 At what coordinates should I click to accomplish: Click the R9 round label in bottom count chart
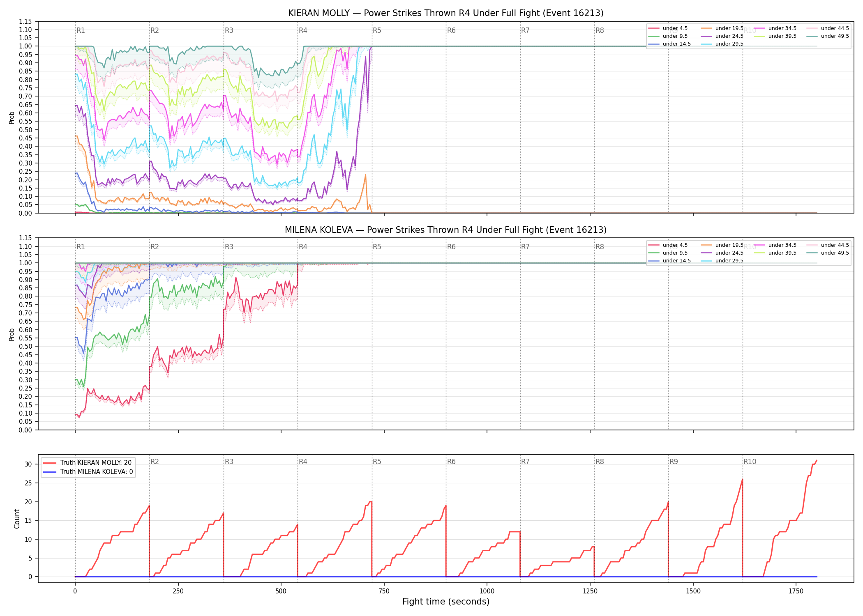coord(674,462)
